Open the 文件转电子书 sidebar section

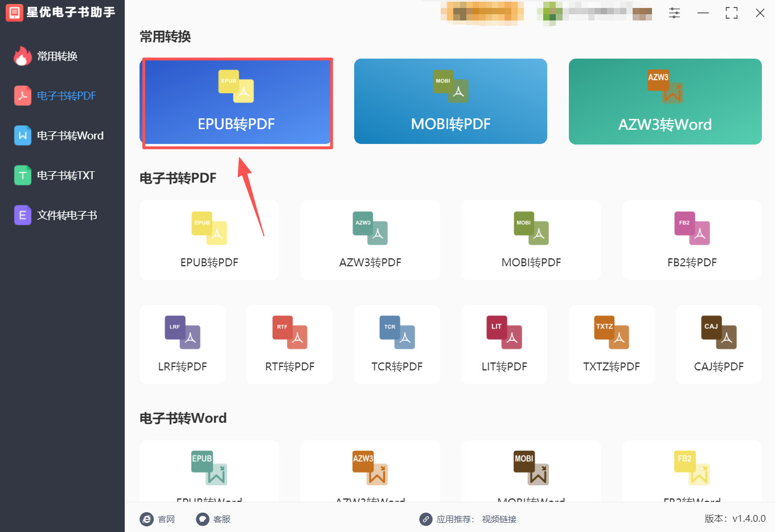[57, 215]
